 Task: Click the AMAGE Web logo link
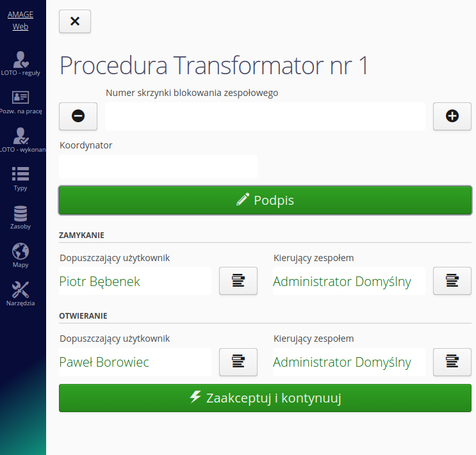point(21,20)
